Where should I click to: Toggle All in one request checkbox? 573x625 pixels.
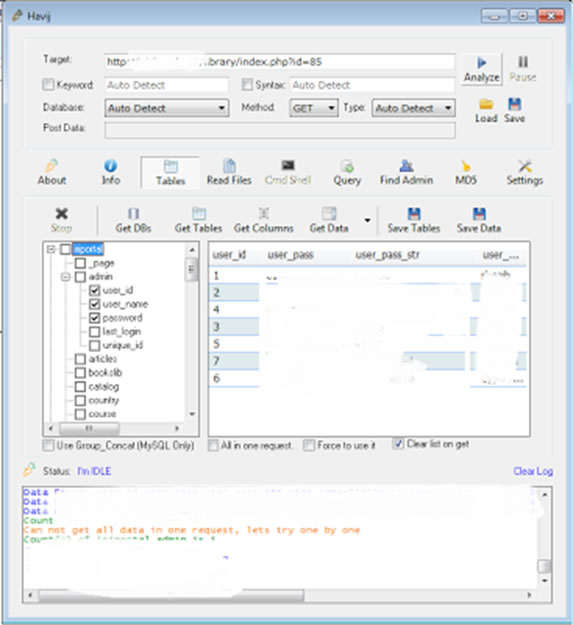point(213,445)
